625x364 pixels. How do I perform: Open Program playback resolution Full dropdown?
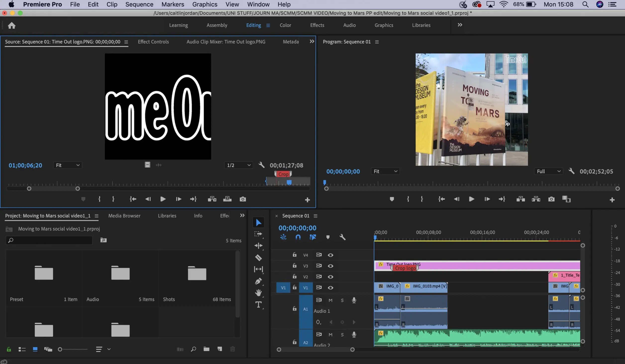(x=548, y=171)
